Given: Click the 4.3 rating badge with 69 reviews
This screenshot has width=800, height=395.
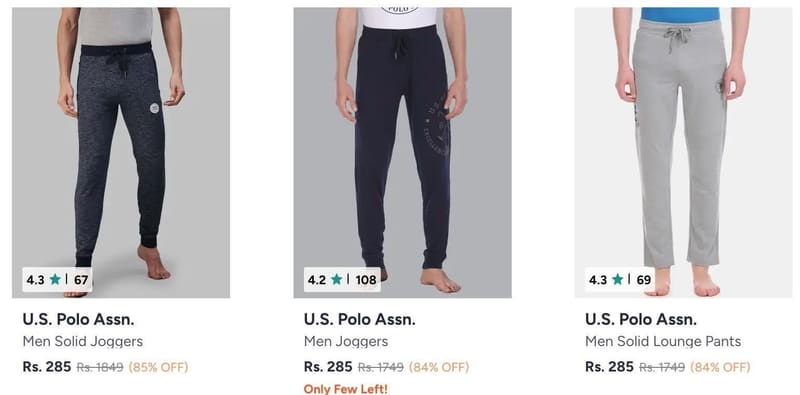Looking at the screenshot, I should (x=620, y=280).
